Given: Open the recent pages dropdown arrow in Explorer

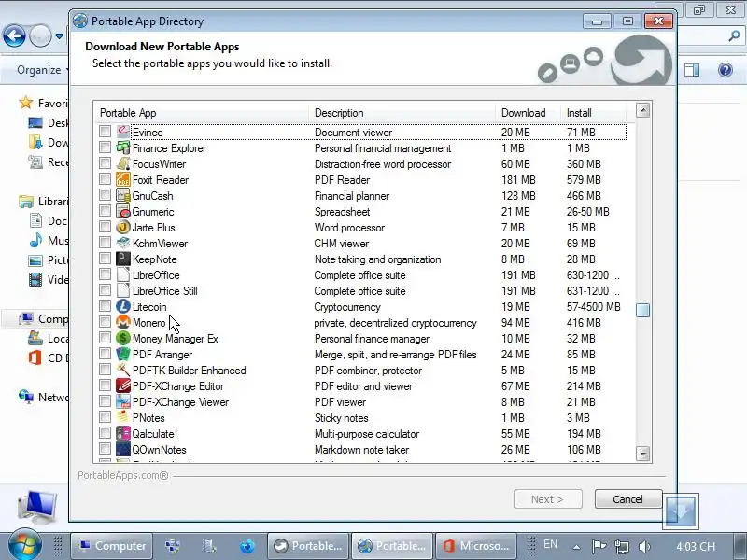Looking at the screenshot, I should point(59,36).
